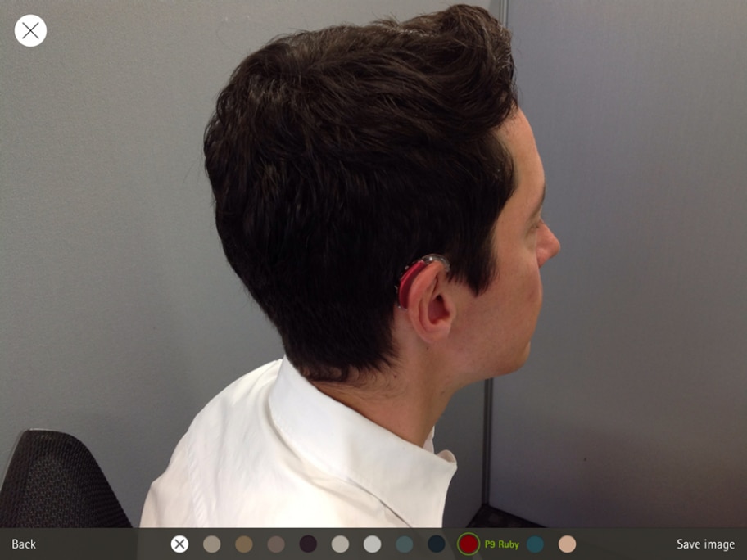Choose the dark navy color swatch
Image resolution: width=747 pixels, height=560 pixels.
point(437,544)
